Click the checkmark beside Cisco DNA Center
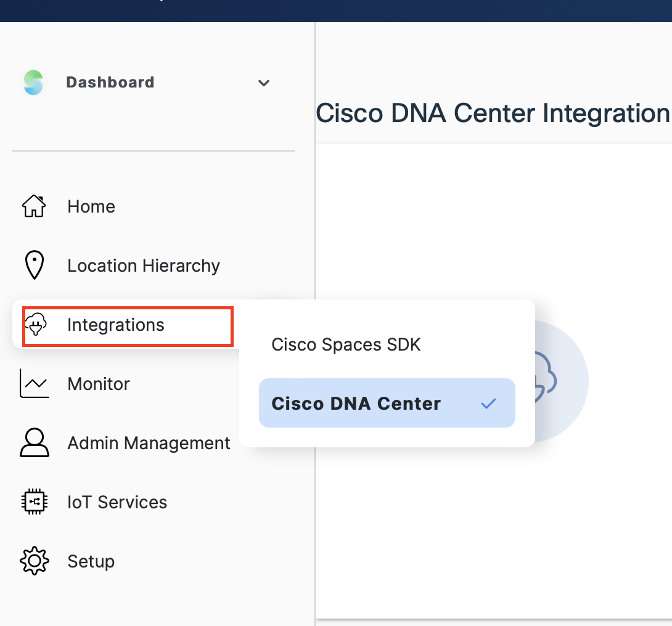The image size is (672, 626). 488,404
